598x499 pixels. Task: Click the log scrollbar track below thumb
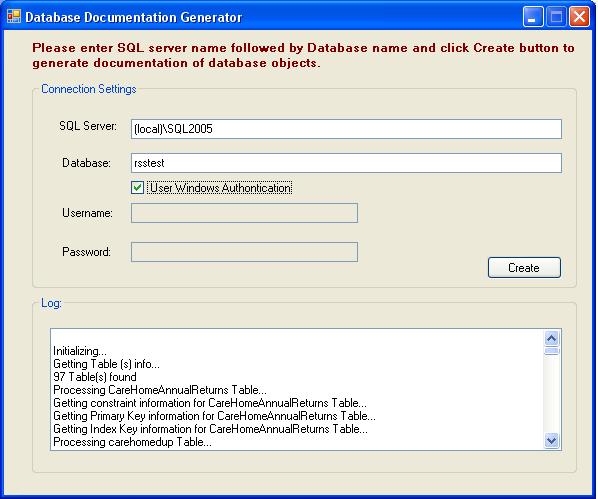551,394
